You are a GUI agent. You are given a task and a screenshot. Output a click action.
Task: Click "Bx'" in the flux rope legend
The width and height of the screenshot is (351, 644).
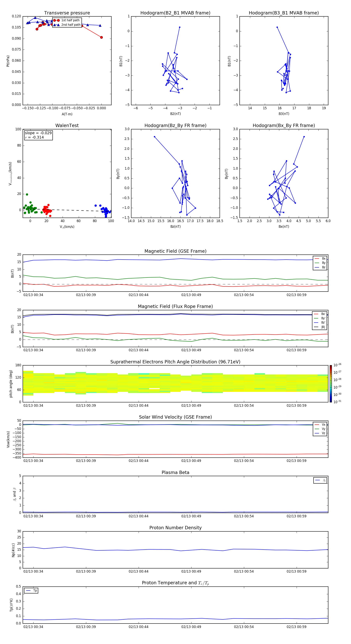323,314
